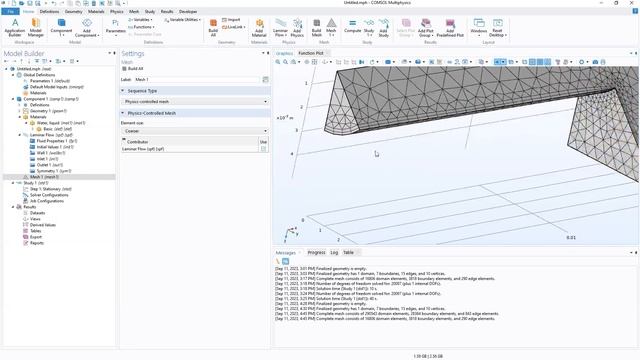
Task: Switch to the Progress tab
Action: point(316,253)
